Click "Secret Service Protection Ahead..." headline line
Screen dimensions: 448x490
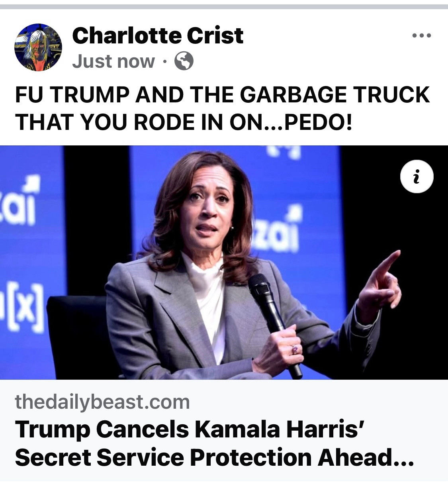pos(215,458)
